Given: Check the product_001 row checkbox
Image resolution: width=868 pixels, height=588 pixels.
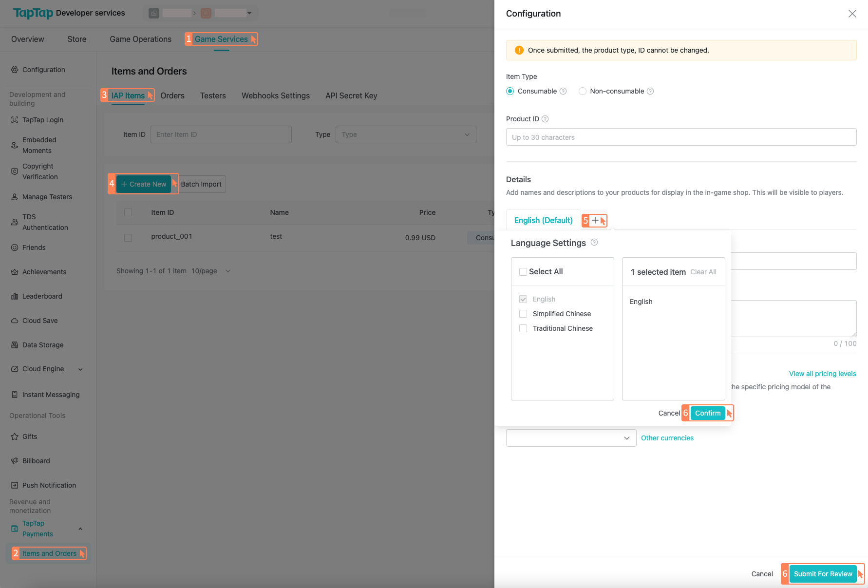Looking at the screenshot, I should point(128,238).
